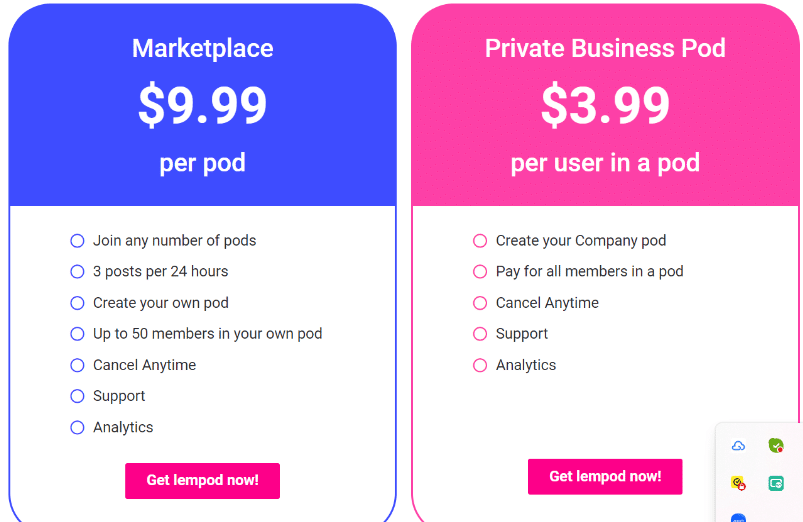Click the Private Business Pod heading
The width and height of the screenshot is (803, 522).
tap(605, 49)
